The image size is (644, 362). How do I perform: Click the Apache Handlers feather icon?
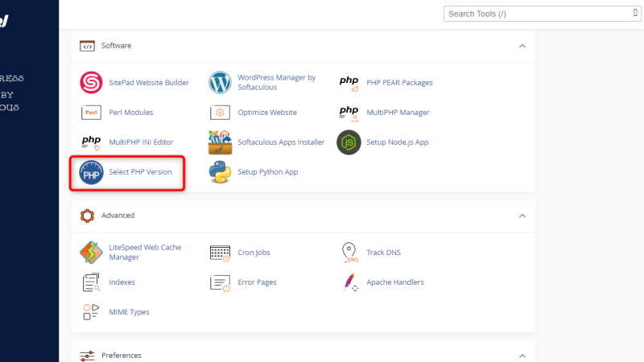coord(350,282)
